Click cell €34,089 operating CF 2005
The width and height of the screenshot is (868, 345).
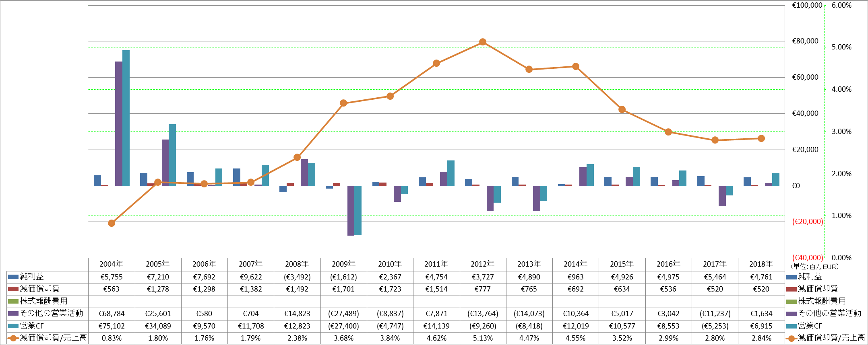pyautogui.click(x=158, y=326)
